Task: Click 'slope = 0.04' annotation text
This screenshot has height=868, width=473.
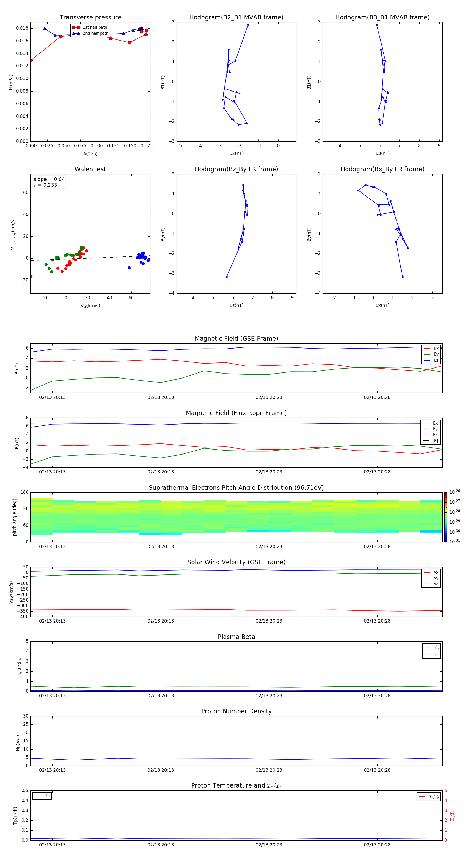Action: (49, 179)
